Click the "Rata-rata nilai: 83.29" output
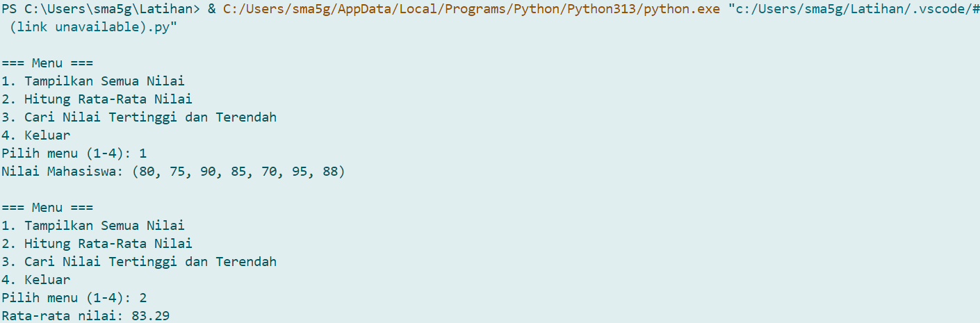 (x=85, y=316)
